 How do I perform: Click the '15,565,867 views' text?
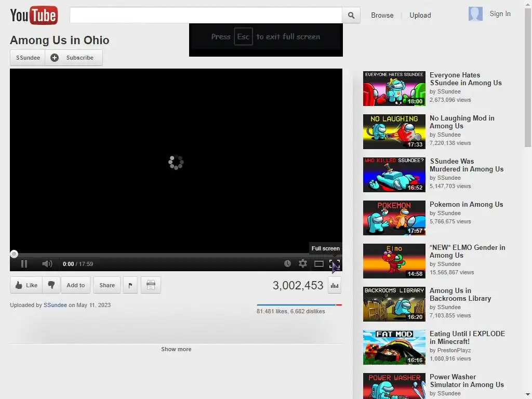click(451, 272)
